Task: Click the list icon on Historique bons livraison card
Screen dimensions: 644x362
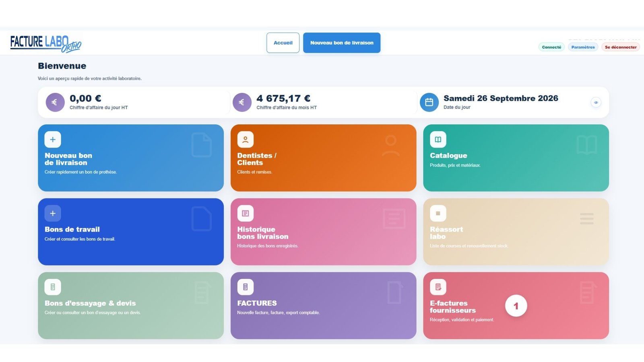Action: pyautogui.click(x=246, y=214)
